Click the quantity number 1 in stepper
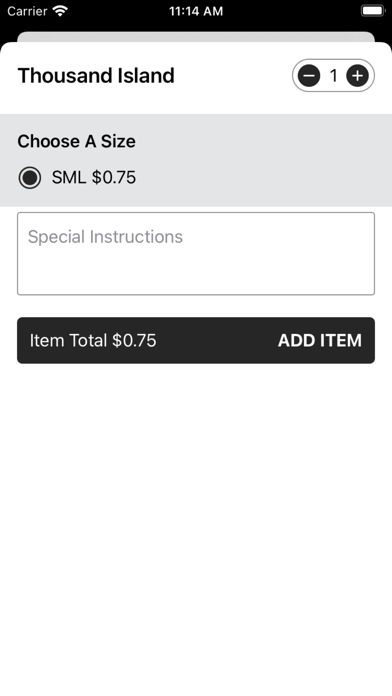Viewport: 392px width, 696px height. [x=333, y=76]
